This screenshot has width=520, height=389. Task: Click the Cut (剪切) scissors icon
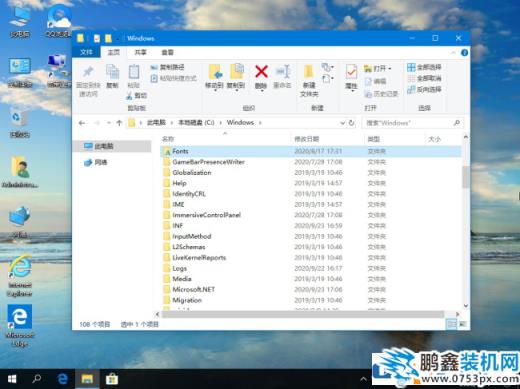click(x=130, y=96)
